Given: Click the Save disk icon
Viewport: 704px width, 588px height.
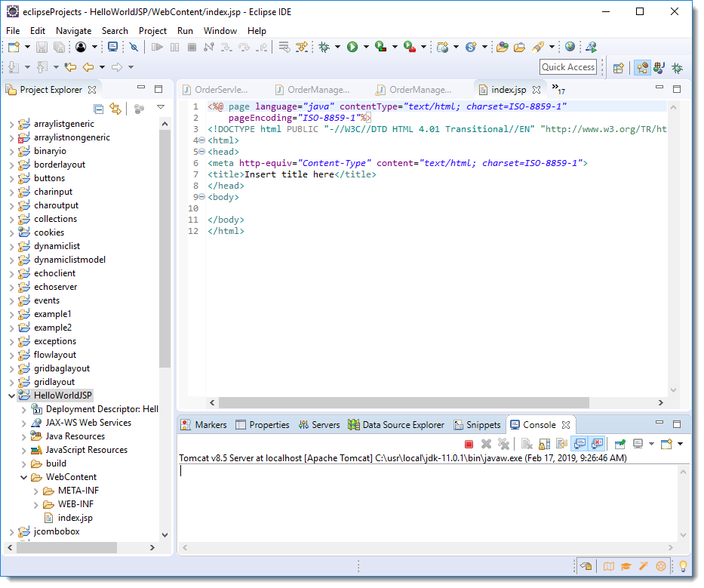Looking at the screenshot, I should point(42,47).
